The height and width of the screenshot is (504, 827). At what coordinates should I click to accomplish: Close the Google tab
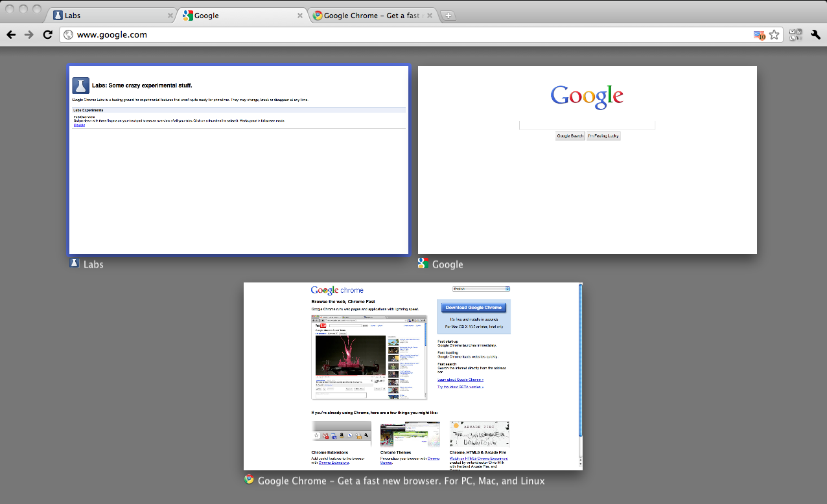300,16
